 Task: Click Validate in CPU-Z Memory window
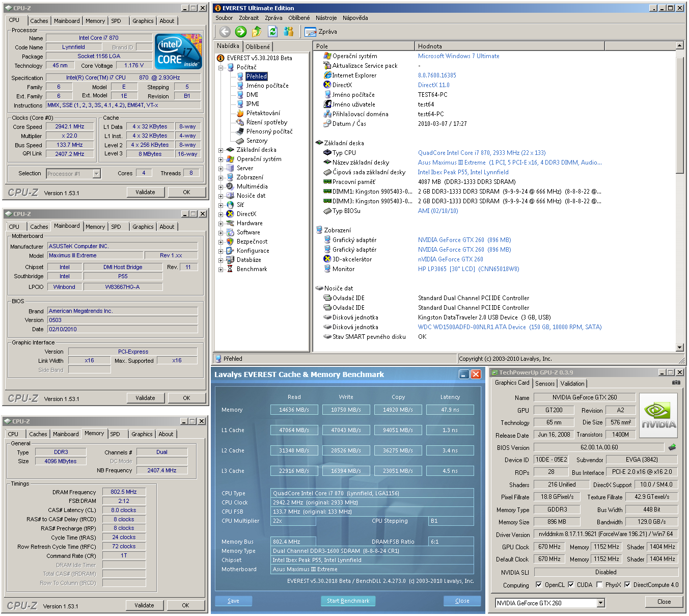click(x=144, y=605)
